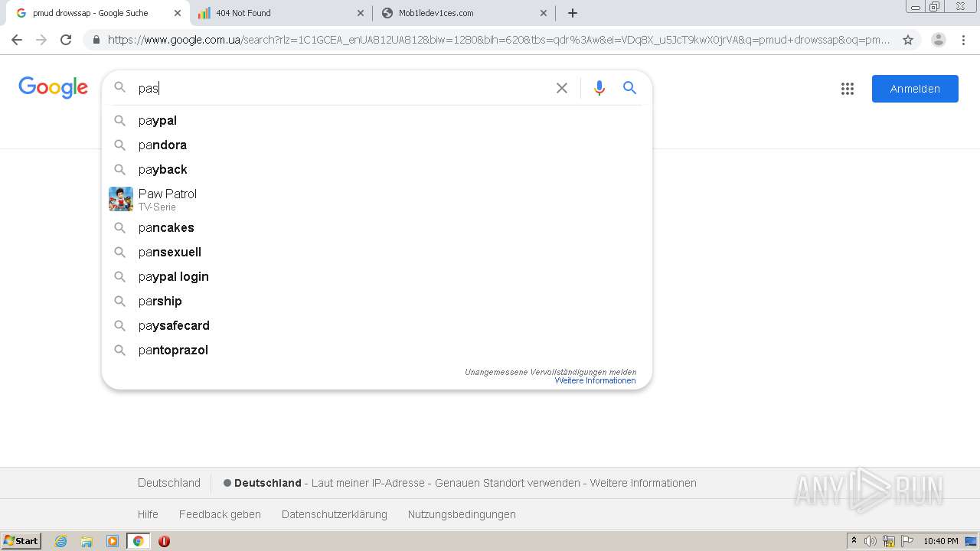Close the Mob1ledev1ces.com tab
The image size is (980, 551).
point(544,13)
